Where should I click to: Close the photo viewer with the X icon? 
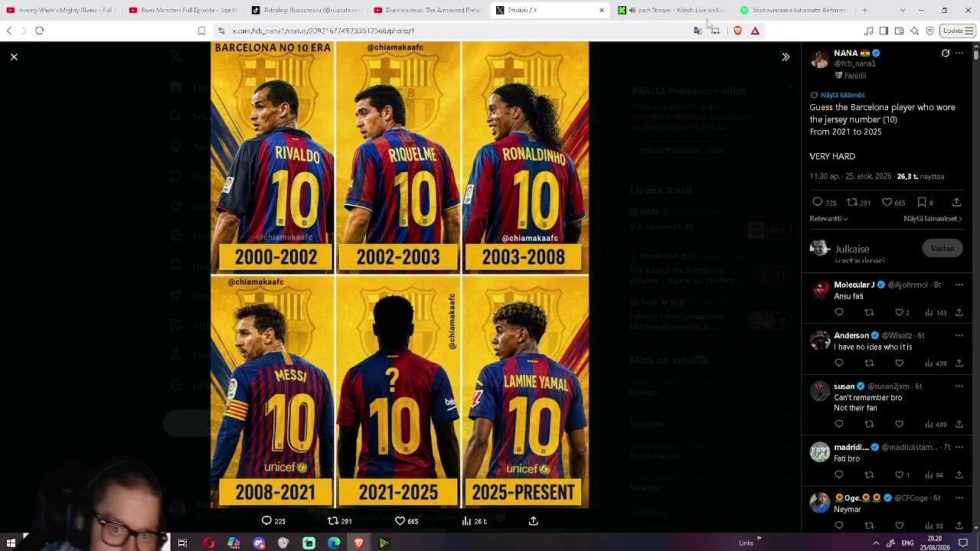click(x=14, y=57)
